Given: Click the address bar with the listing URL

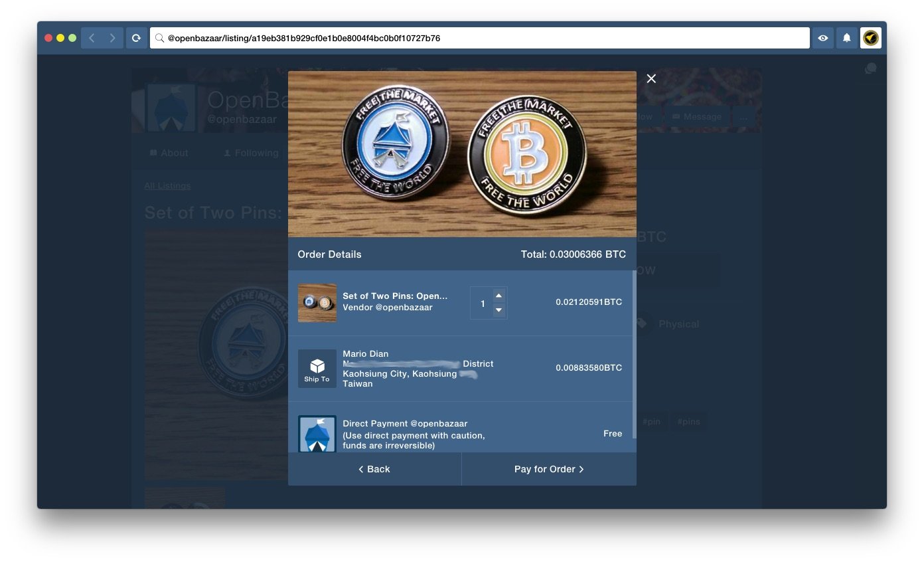Looking at the screenshot, I should click(x=479, y=38).
